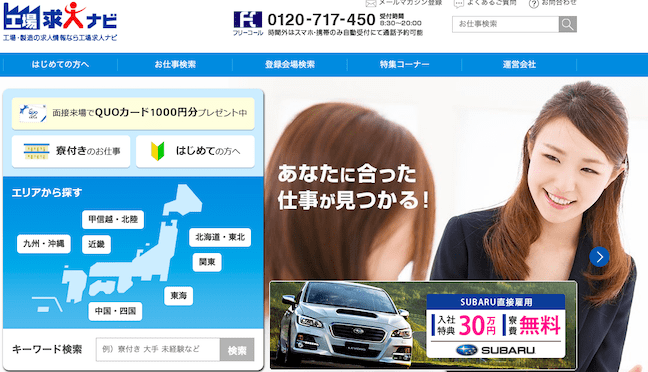Choose the 関東 region label
Image resolution: width=648 pixels, height=372 pixels.
pos(207,262)
